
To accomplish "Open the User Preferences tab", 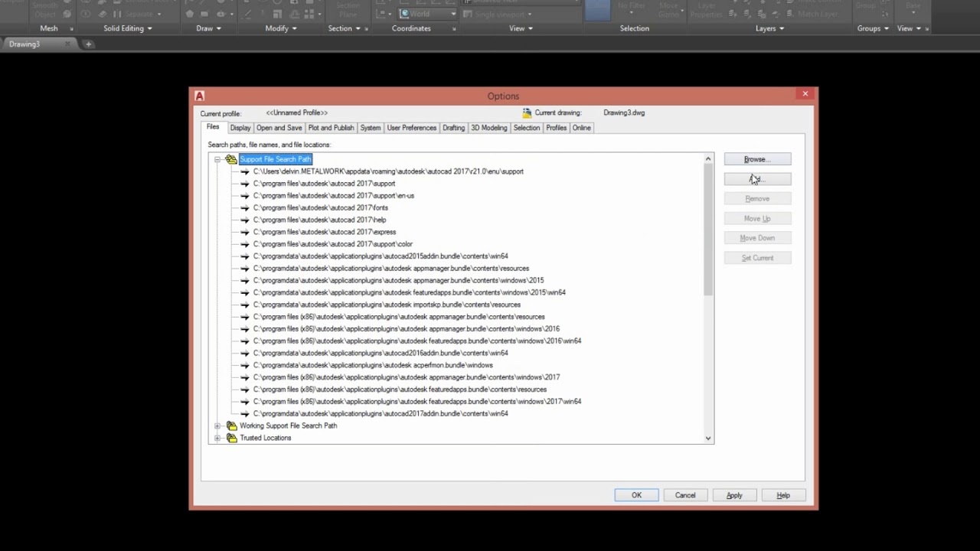I will 411,128.
